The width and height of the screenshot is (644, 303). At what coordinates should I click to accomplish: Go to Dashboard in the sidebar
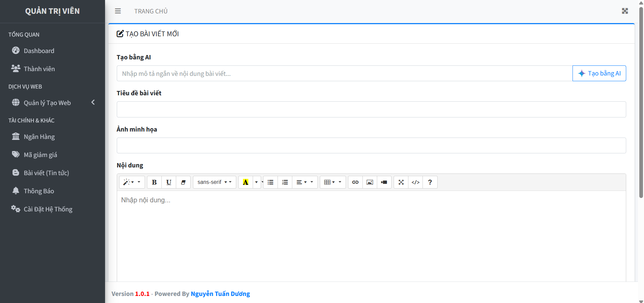pyautogui.click(x=39, y=51)
